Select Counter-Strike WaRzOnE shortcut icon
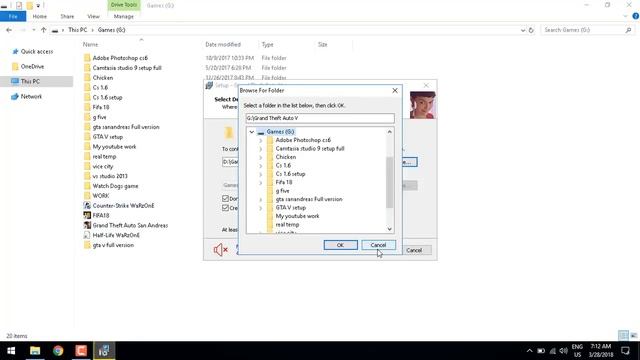640x360 pixels. click(87, 206)
